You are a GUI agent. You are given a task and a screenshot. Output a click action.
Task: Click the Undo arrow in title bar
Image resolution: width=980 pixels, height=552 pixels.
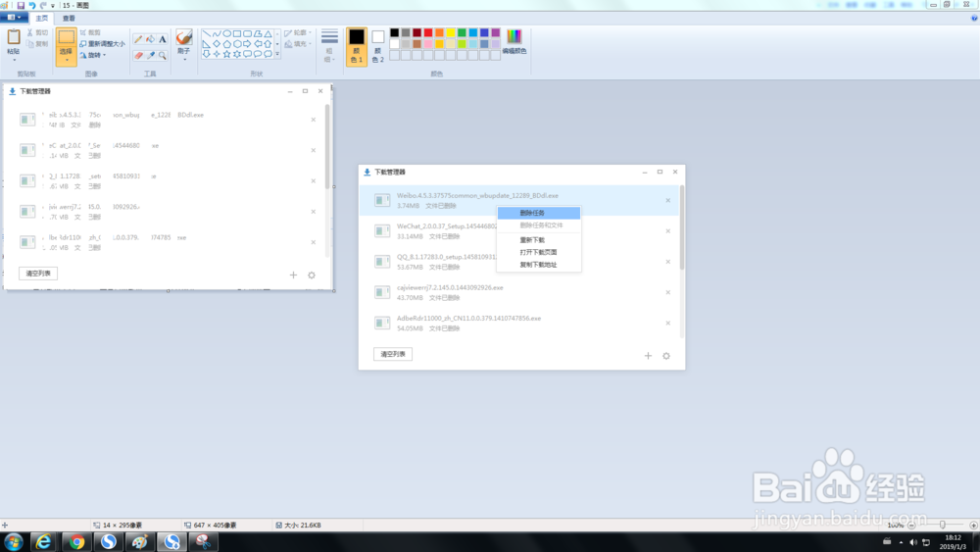click(x=32, y=5)
